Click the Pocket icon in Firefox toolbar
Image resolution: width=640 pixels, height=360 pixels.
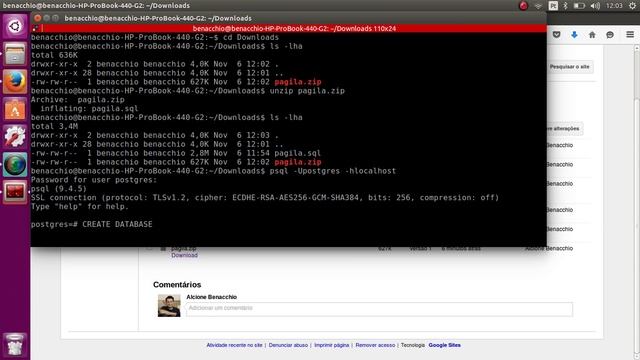(x=556, y=35)
